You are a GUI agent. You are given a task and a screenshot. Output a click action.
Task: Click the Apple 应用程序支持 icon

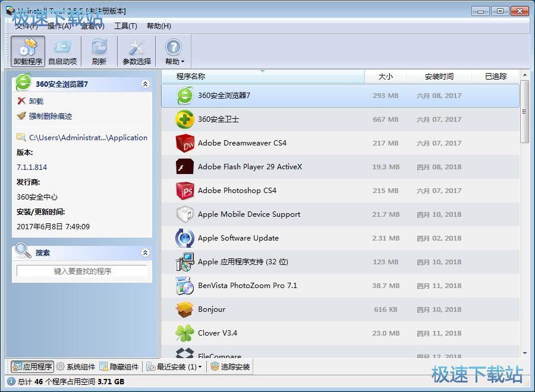[185, 262]
